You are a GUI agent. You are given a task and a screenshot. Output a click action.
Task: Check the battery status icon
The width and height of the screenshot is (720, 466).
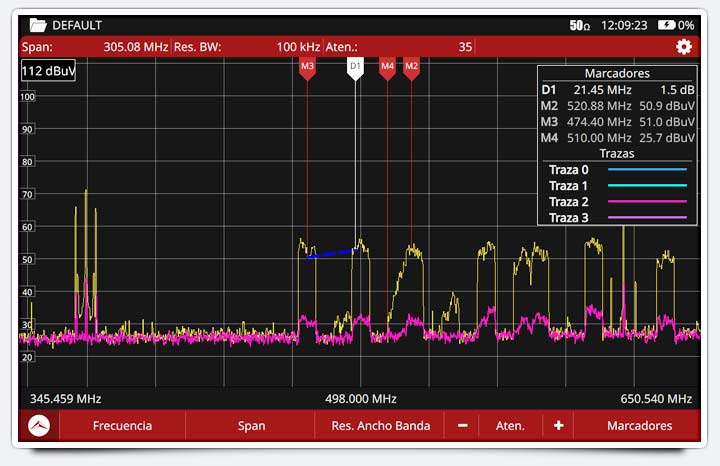pos(666,25)
